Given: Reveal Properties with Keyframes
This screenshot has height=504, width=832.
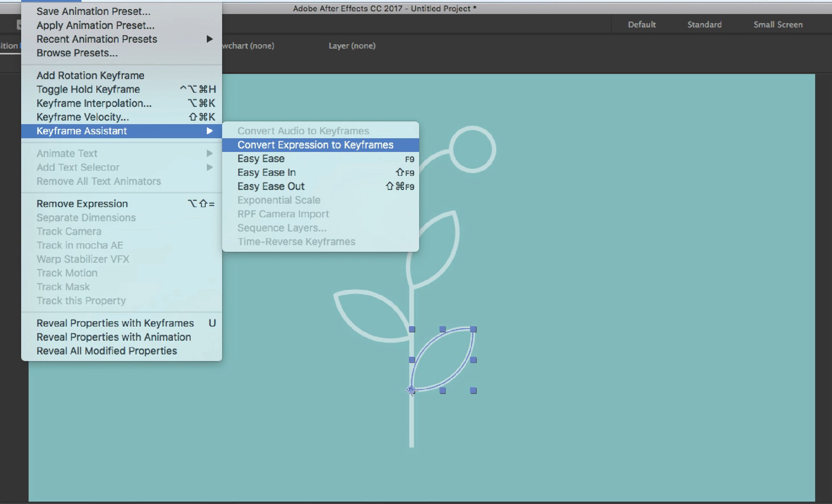Looking at the screenshot, I should pos(115,323).
